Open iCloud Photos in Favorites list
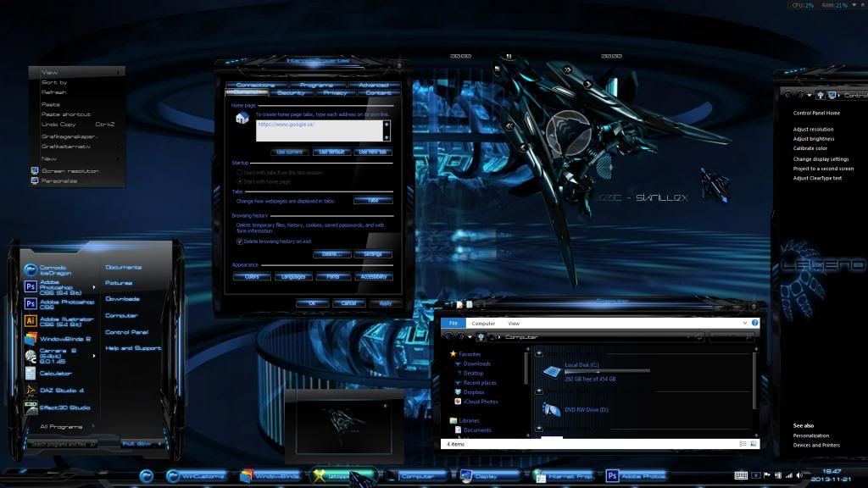 476,402
